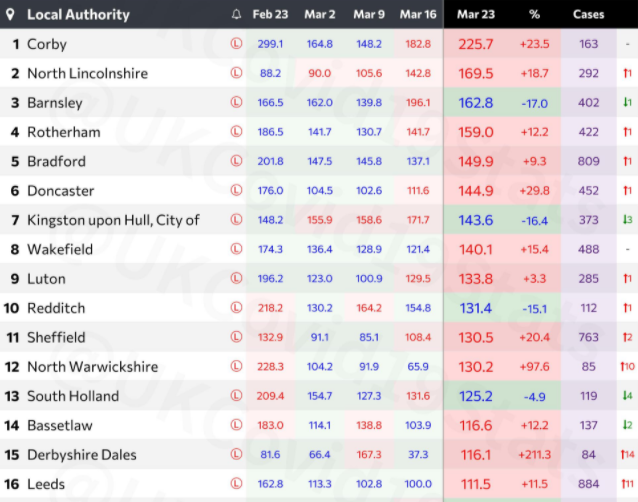
Task: Sort table by Mar 23 column
Action: coord(475,15)
